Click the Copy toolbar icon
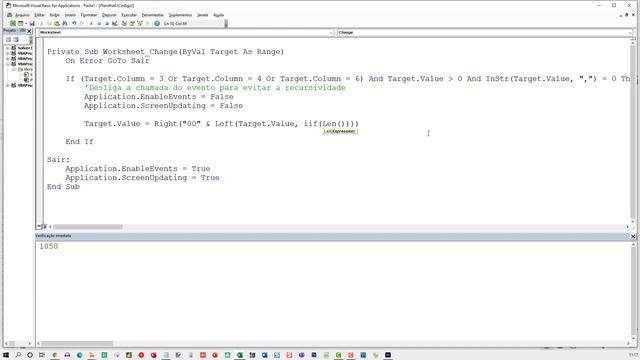 click(49, 24)
